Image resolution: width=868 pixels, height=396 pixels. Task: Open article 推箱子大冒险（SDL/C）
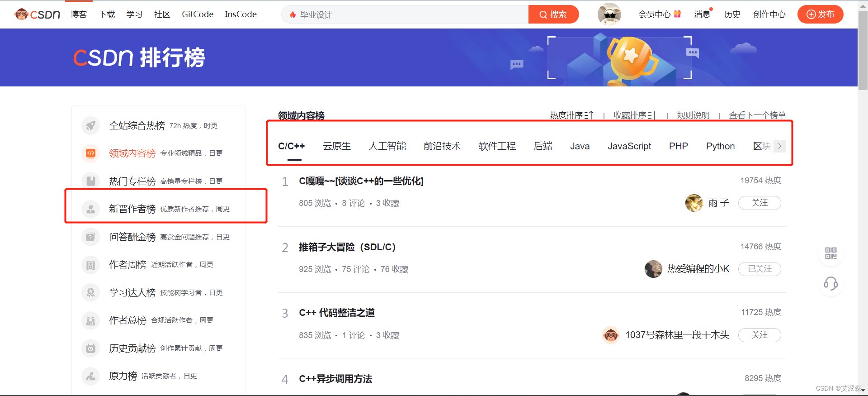(347, 247)
